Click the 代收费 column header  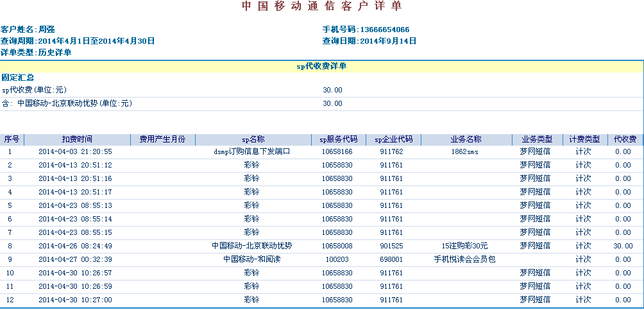pyautogui.click(x=624, y=139)
